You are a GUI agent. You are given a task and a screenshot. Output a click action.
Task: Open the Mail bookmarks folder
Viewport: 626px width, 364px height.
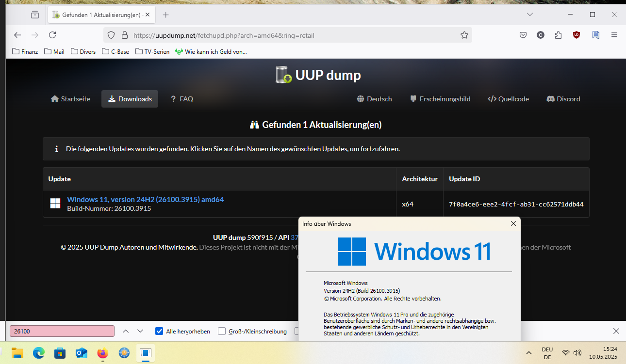tap(54, 51)
